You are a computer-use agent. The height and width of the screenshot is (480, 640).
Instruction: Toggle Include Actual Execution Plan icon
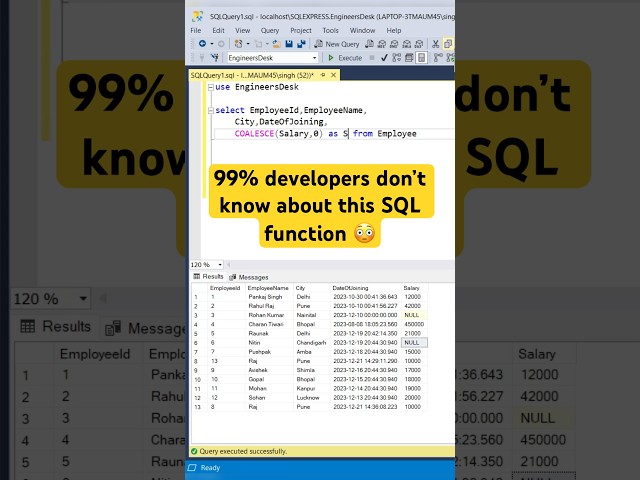pyautogui.click(x=438, y=58)
